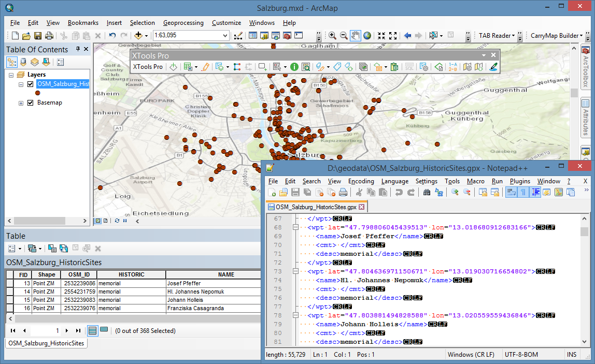Click the Print icon in Notepad++

coord(344,192)
